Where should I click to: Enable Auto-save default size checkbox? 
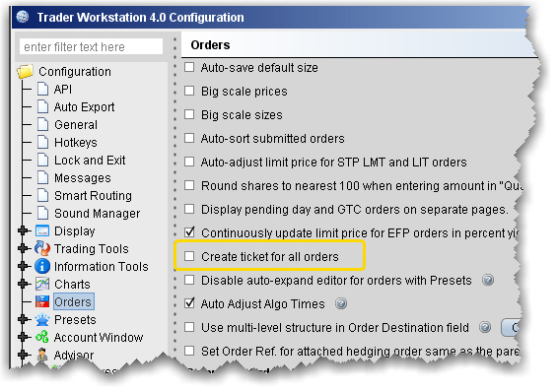click(x=189, y=67)
